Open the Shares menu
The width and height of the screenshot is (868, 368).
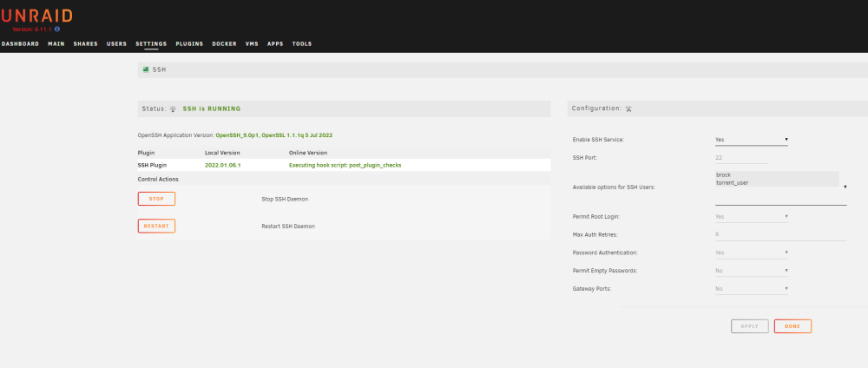click(85, 43)
